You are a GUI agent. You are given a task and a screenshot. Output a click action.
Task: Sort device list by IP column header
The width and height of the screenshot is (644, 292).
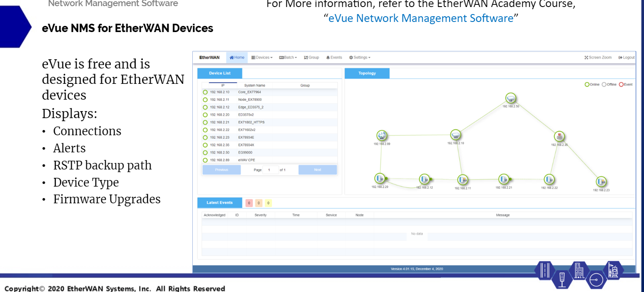(x=223, y=85)
